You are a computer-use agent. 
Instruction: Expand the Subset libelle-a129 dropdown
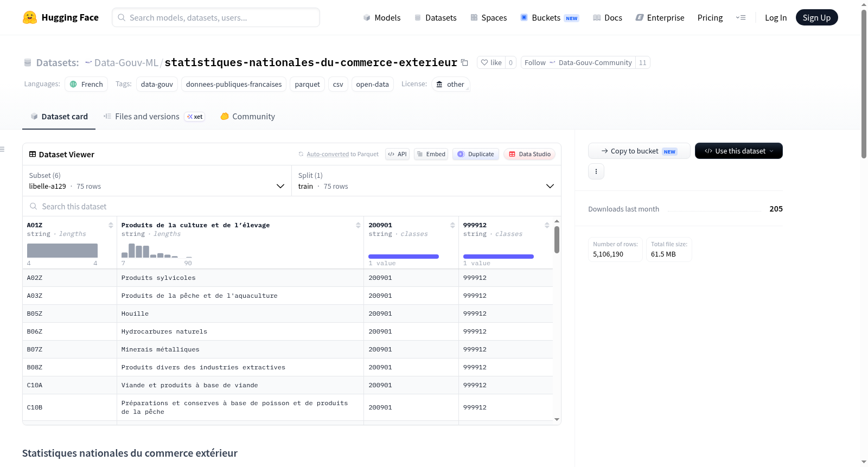(157, 181)
